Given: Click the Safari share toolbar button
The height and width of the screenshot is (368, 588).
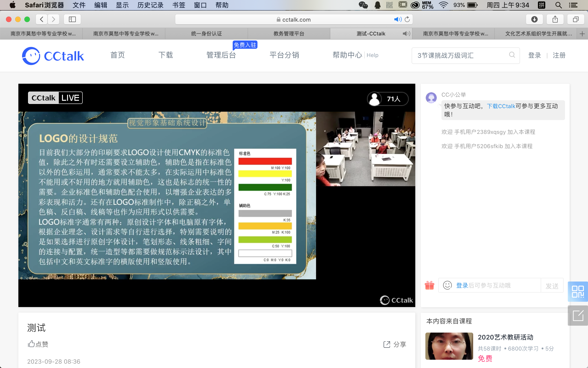Looking at the screenshot, I should [x=555, y=19].
